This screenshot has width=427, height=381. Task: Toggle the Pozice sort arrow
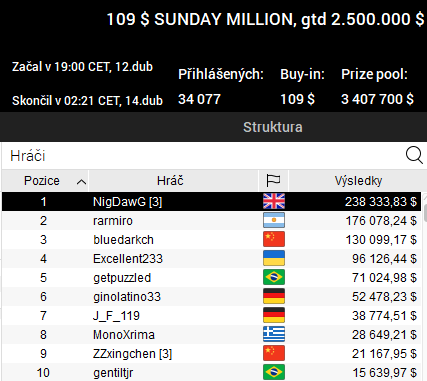tap(81, 182)
